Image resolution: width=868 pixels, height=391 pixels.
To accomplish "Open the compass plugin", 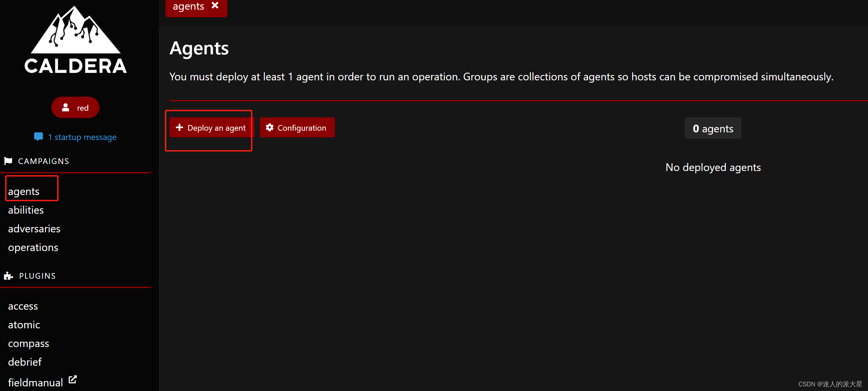I will 28,343.
